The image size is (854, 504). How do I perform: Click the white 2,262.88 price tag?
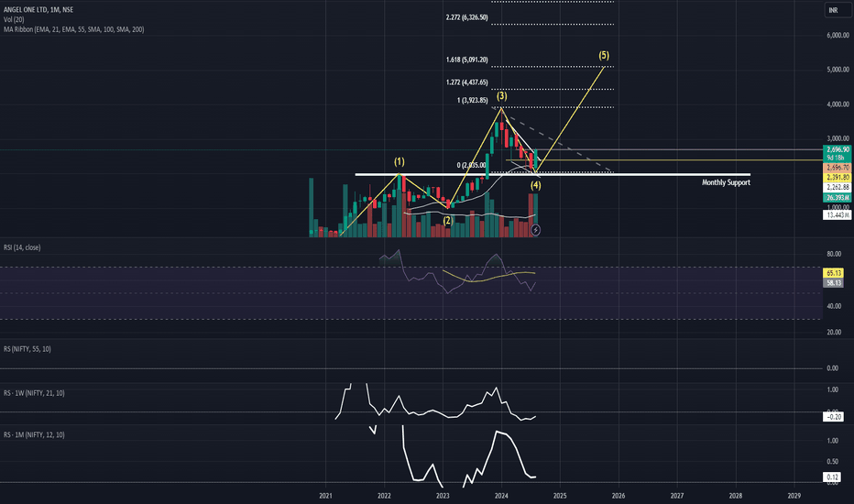pyautogui.click(x=838, y=188)
